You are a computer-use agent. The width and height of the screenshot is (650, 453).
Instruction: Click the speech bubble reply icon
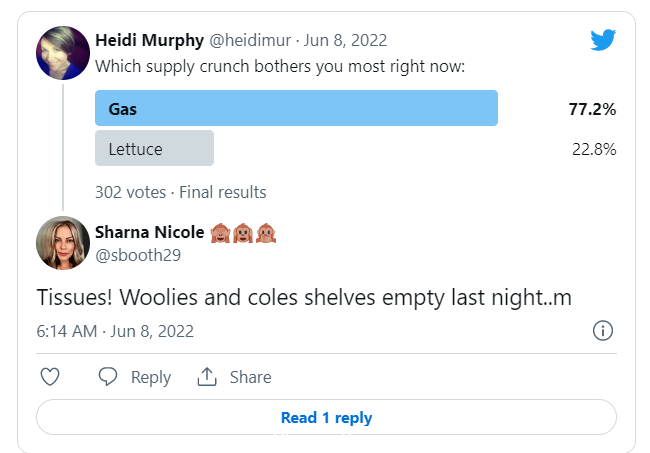coord(108,377)
